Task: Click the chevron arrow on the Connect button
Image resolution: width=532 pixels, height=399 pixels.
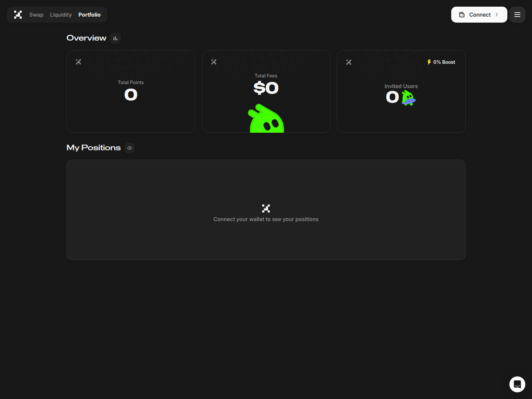Action: (497, 15)
